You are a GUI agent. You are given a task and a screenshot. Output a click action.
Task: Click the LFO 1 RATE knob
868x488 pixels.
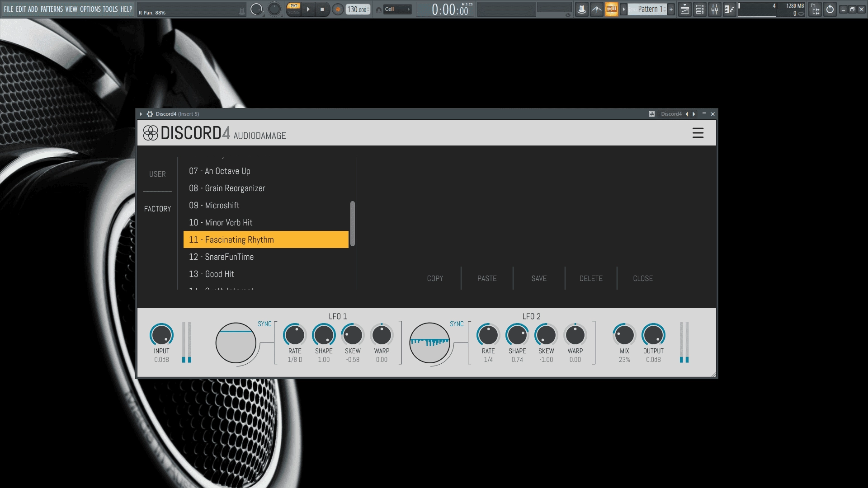[295, 335]
